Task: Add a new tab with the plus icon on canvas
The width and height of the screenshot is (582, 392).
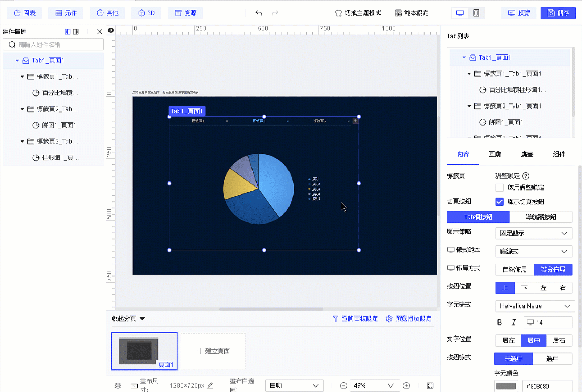Action: pyautogui.click(x=356, y=121)
